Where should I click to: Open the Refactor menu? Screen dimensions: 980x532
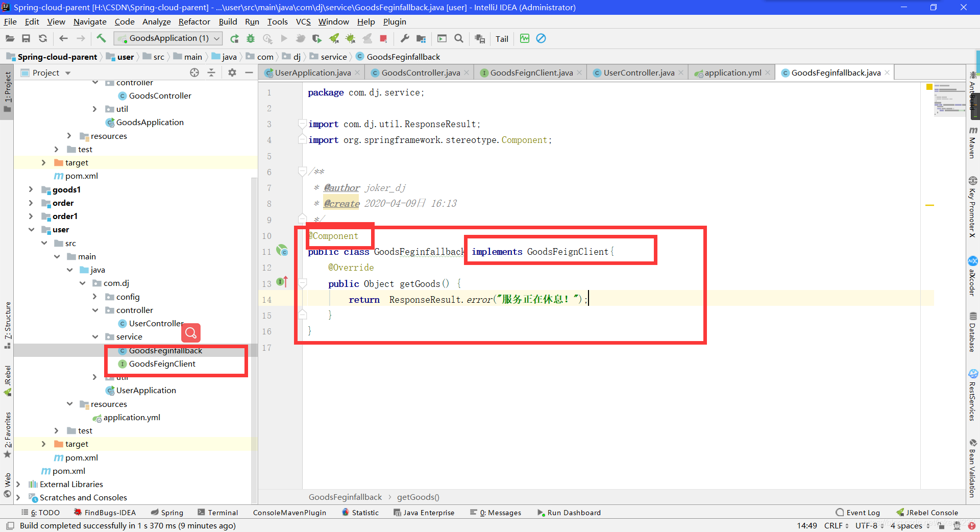click(x=194, y=21)
